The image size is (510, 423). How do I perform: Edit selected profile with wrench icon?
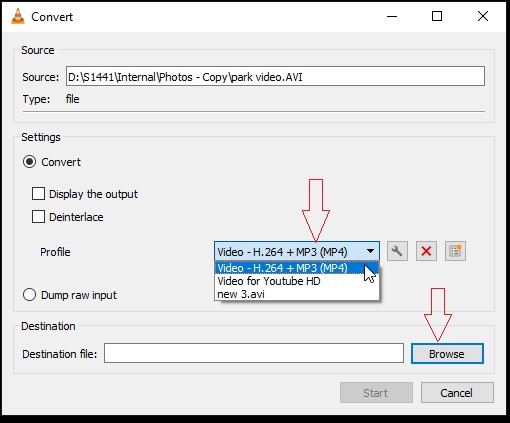coord(397,251)
